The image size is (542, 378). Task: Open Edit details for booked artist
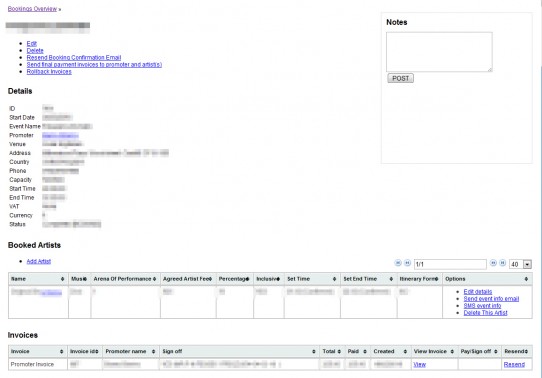point(478,292)
